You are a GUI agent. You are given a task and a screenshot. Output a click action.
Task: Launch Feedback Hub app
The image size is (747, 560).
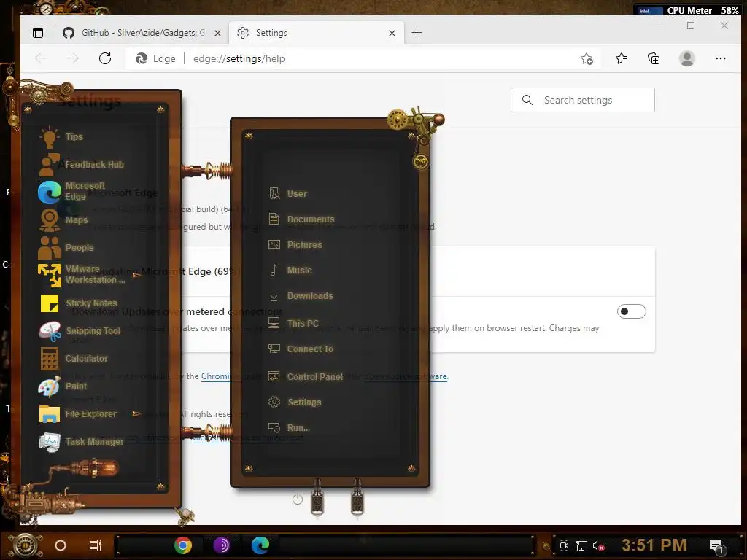[82, 165]
